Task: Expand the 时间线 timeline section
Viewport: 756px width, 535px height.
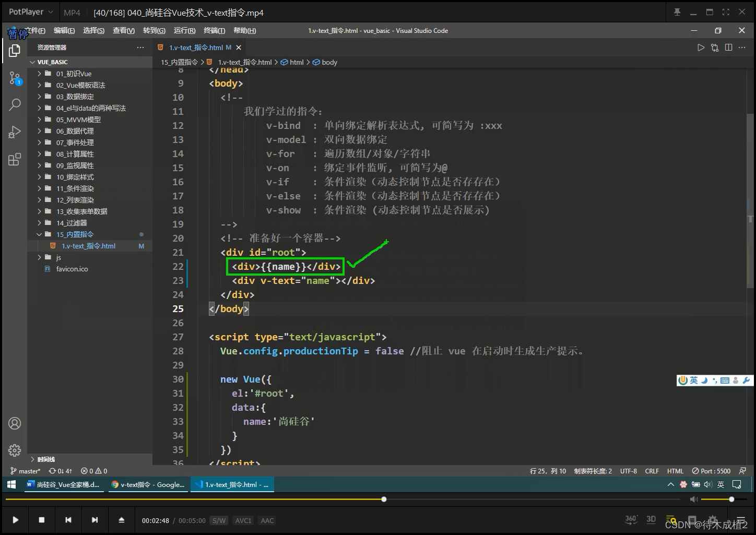Action: pyautogui.click(x=90, y=459)
